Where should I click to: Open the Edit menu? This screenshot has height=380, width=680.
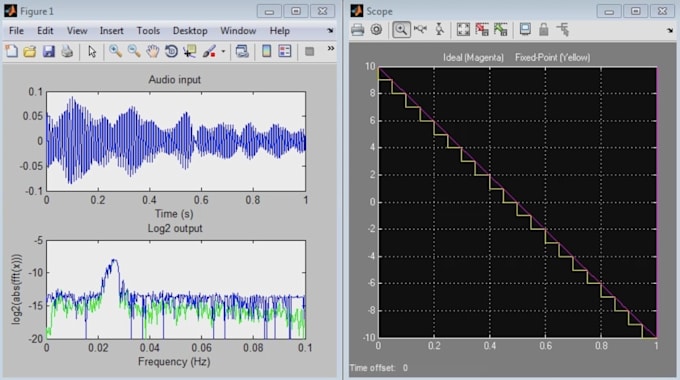[45, 31]
